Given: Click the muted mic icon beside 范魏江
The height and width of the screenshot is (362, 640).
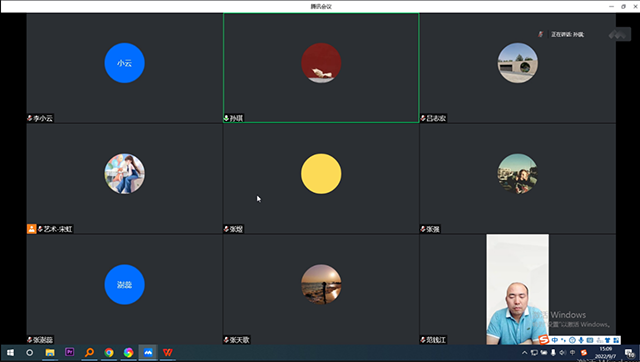Looking at the screenshot, I should (x=423, y=340).
